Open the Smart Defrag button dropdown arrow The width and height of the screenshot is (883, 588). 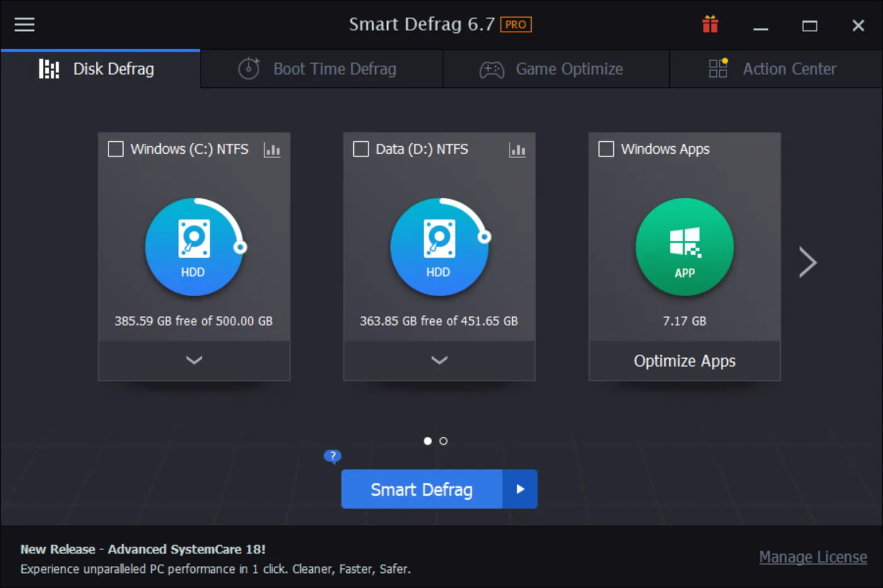tap(520, 489)
